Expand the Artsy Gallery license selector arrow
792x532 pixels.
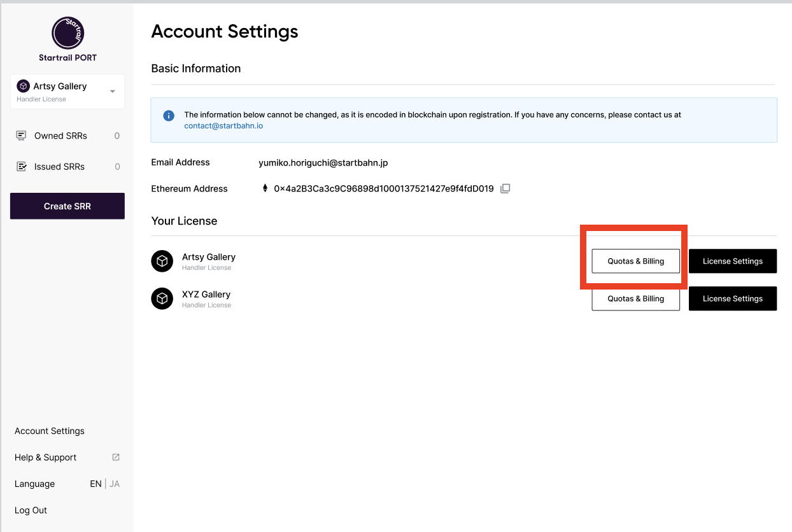[x=113, y=92]
